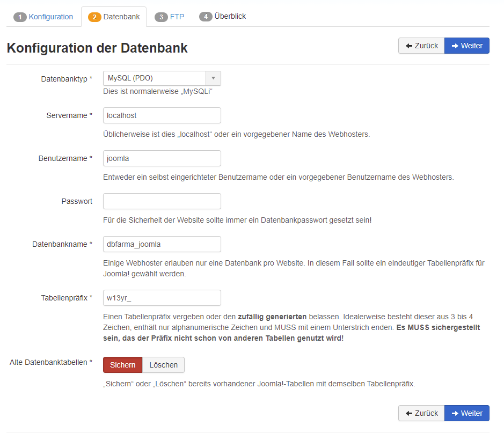This screenshot has width=504, height=433.
Task: Select Sichern for old database tables
Action: click(x=122, y=365)
